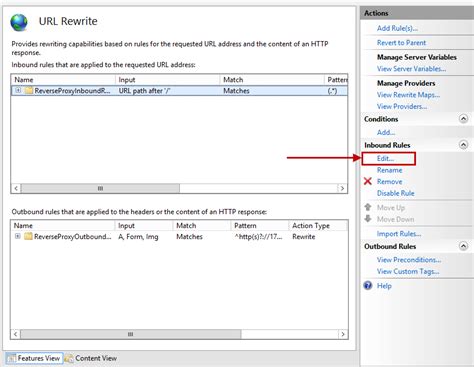Click the red Remove X icon

point(368,181)
